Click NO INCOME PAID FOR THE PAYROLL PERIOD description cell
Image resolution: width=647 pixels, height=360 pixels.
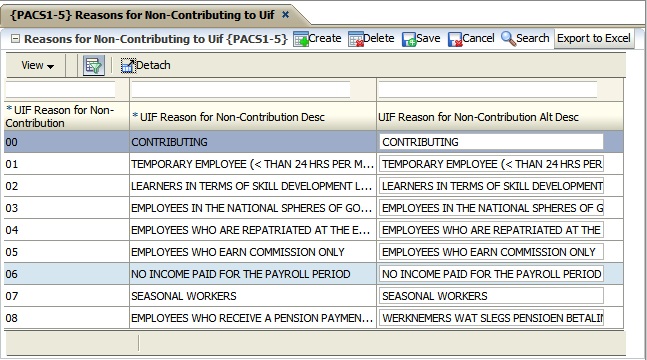(x=253, y=274)
